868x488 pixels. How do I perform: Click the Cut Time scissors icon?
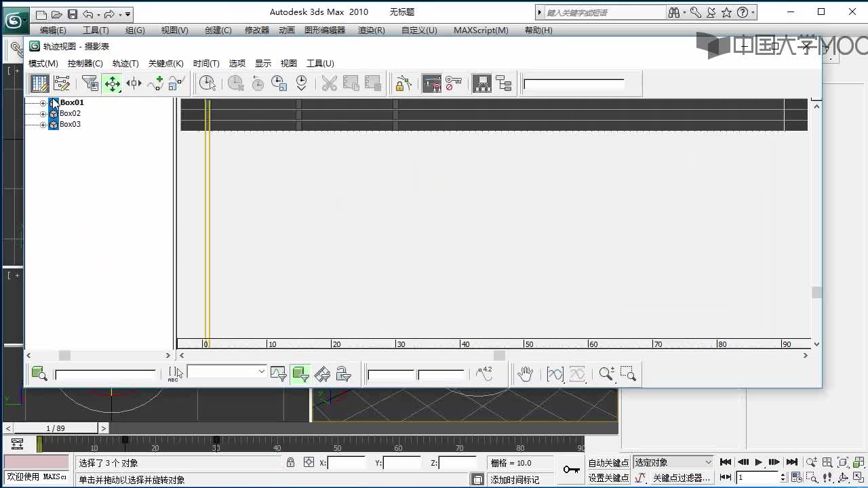330,83
